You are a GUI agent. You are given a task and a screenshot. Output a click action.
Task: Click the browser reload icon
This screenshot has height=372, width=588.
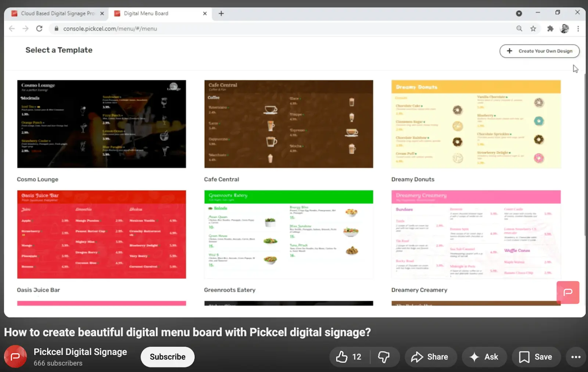[x=39, y=29]
